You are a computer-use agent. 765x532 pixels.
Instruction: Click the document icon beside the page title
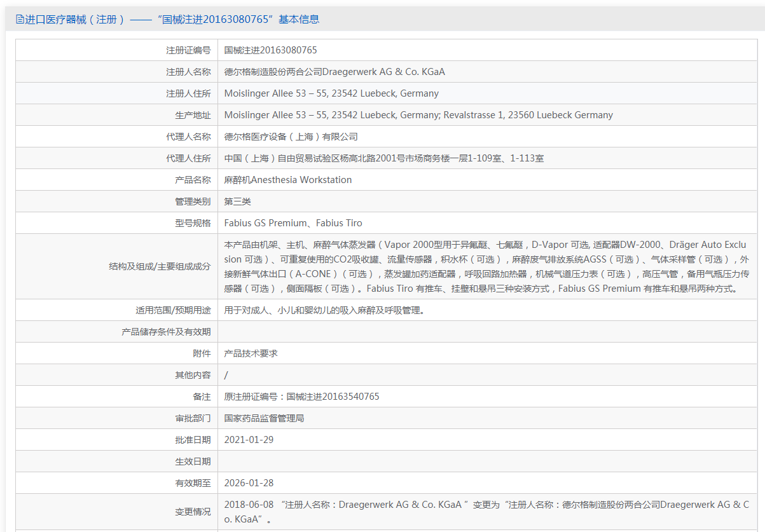click(x=20, y=19)
